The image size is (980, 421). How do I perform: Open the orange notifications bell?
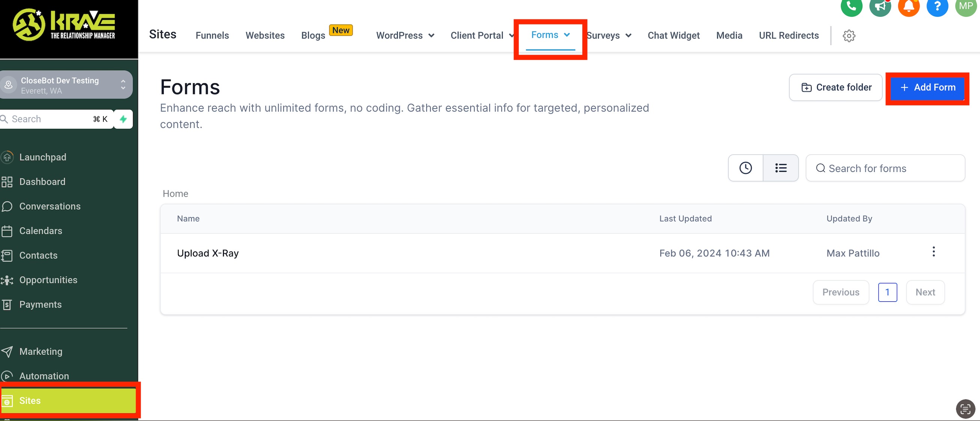pyautogui.click(x=908, y=6)
